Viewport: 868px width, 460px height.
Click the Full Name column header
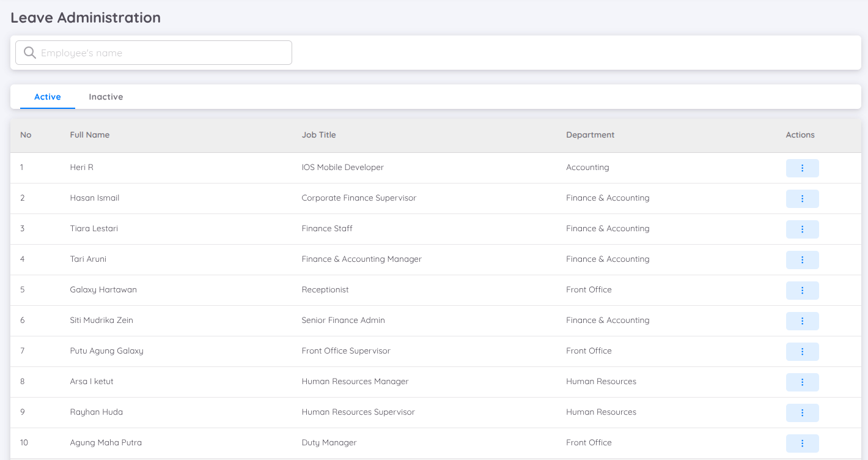(90, 135)
